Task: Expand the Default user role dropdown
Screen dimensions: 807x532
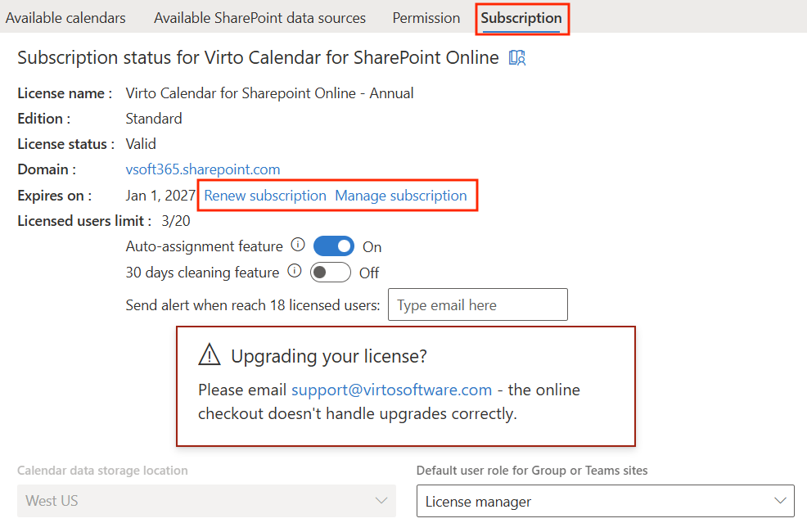Action: (605, 501)
